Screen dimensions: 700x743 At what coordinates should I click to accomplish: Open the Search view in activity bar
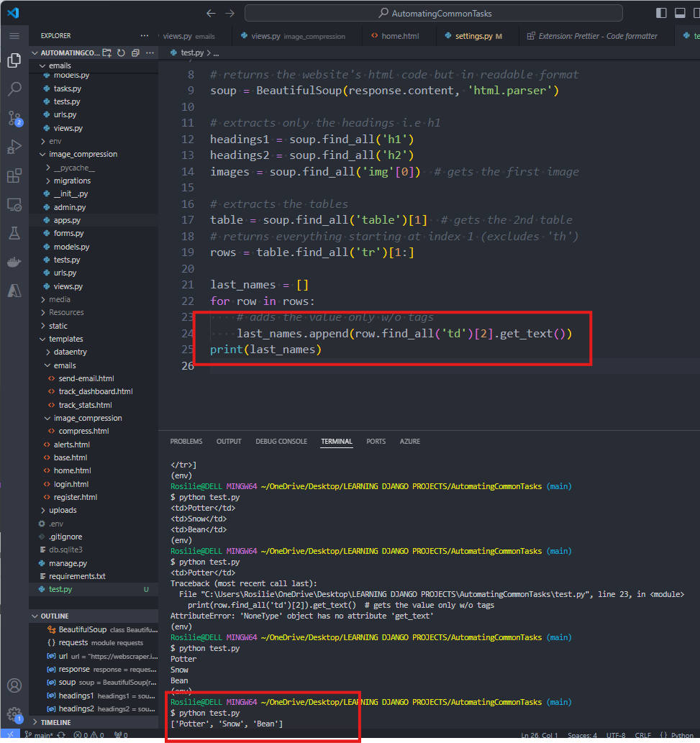tap(14, 88)
